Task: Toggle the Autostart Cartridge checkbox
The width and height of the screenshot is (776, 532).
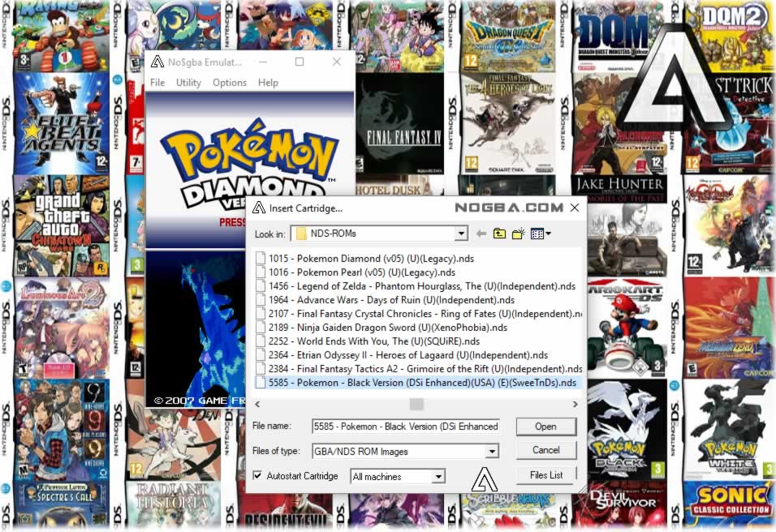Action: tap(257, 477)
